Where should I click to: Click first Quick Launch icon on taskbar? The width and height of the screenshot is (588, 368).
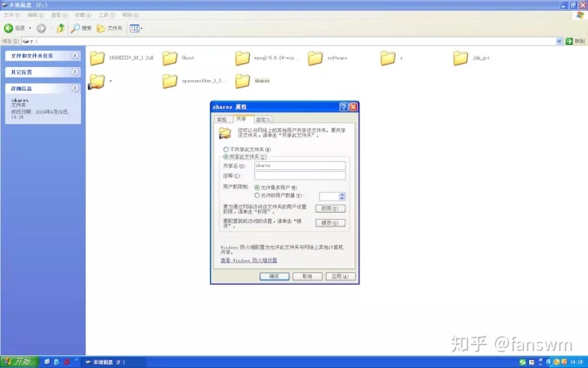coord(47,362)
